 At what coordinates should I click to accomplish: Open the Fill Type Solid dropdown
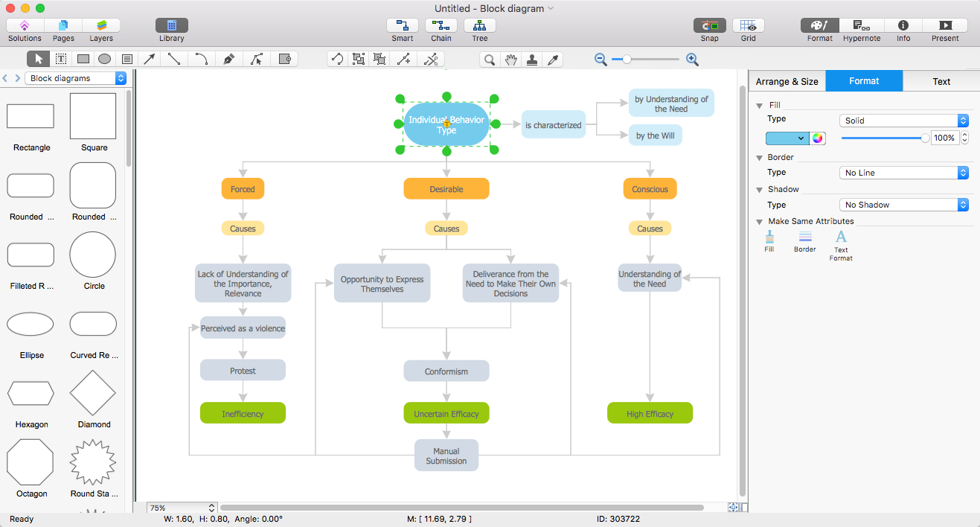point(904,121)
